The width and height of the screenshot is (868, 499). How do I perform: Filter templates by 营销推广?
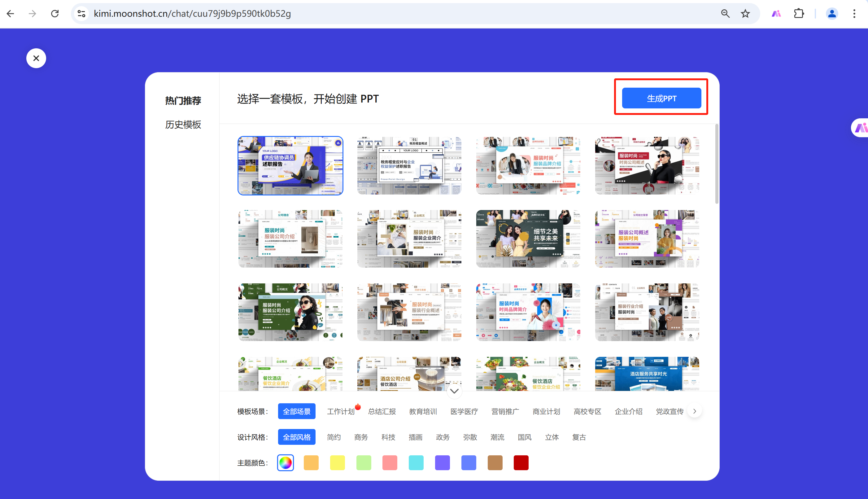pyautogui.click(x=505, y=411)
